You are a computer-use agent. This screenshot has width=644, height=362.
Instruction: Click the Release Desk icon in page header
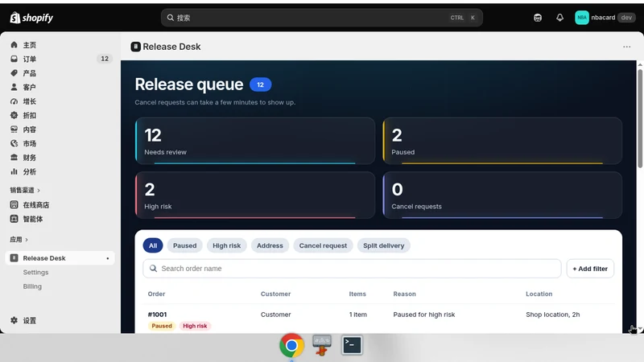[135, 47]
